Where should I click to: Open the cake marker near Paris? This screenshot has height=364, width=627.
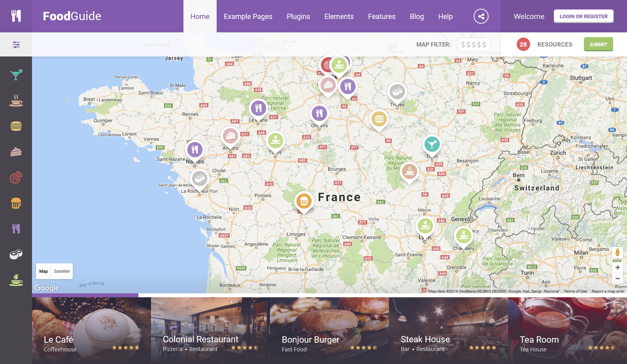(x=327, y=85)
